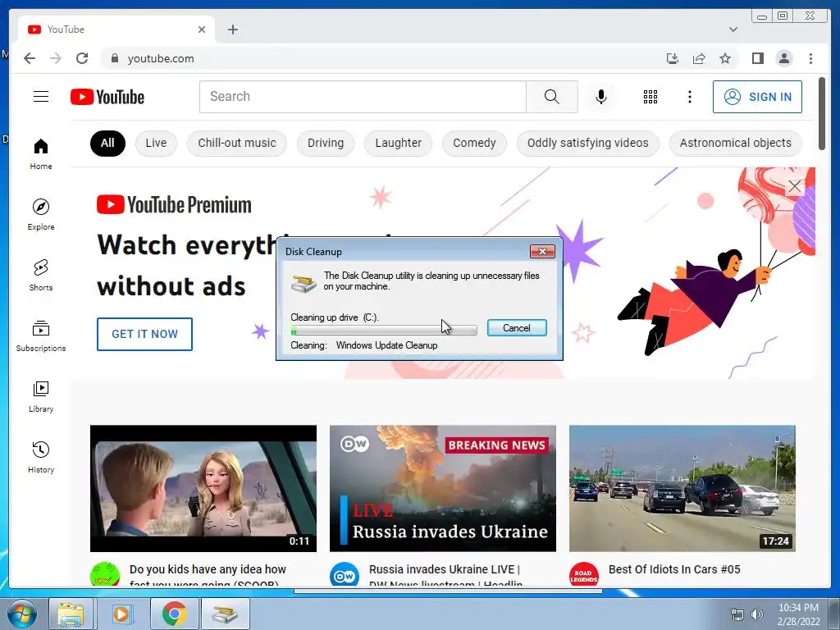This screenshot has width=840, height=630.
Task: Open Shorts in sidebar
Action: pyautogui.click(x=41, y=275)
